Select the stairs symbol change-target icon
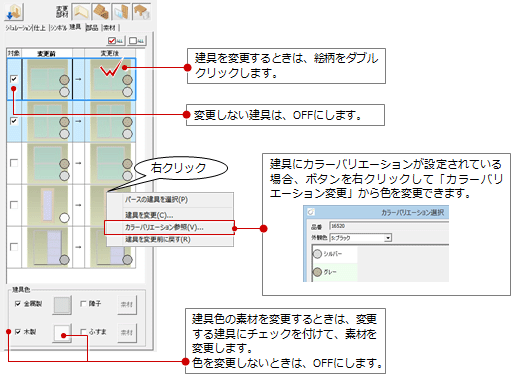This screenshot has height=378, width=511. tap(101, 12)
